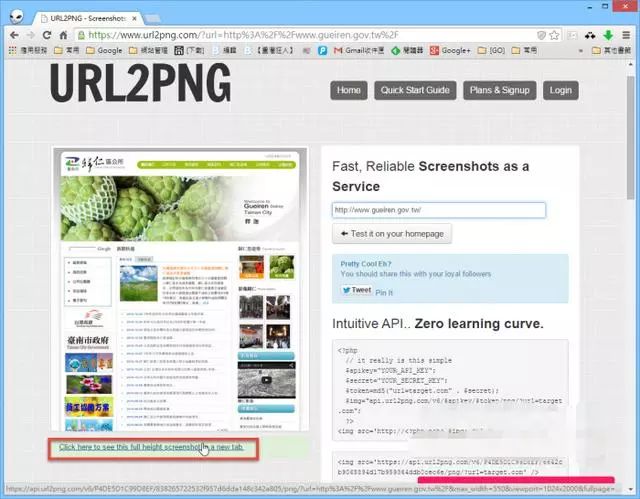
Task: Click the browser forward arrow
Action: [31, 33]
